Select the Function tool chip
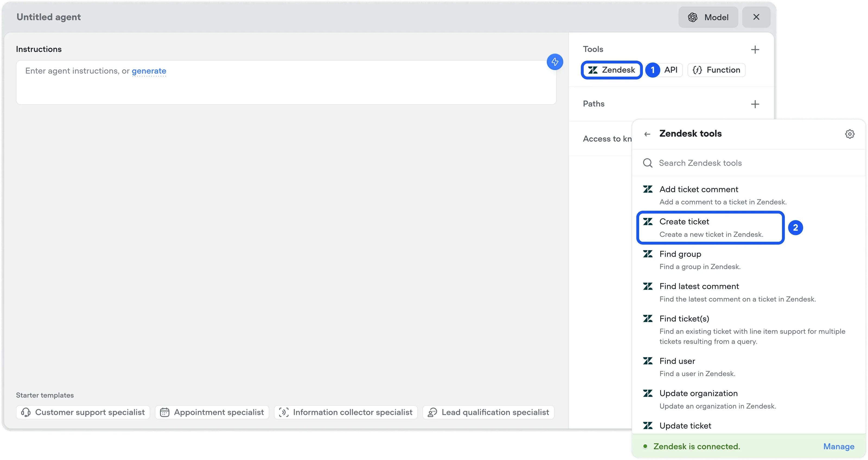868x460 pixels. (x=716, y=70)
